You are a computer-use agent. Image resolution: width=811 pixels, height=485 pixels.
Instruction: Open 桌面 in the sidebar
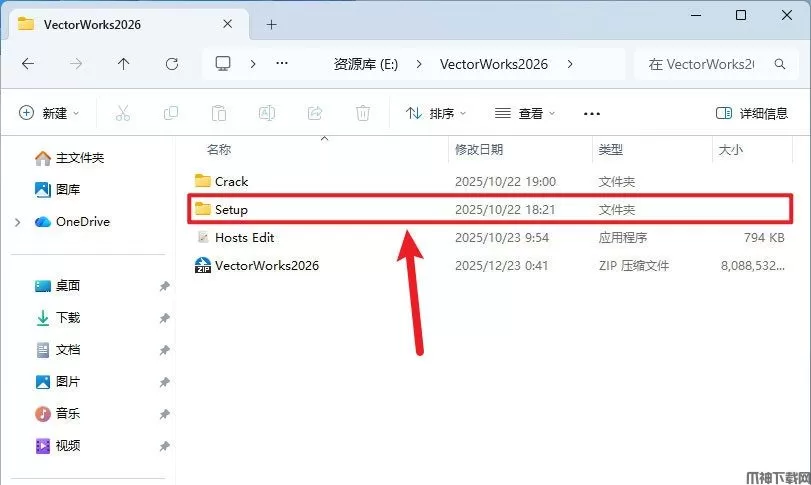57,286
